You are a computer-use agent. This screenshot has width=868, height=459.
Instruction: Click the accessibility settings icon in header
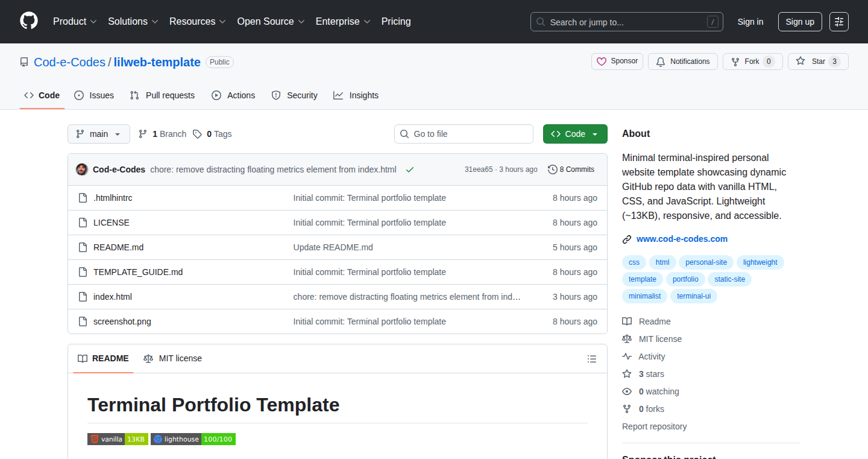pyautogui.click(x=838, y=22)
